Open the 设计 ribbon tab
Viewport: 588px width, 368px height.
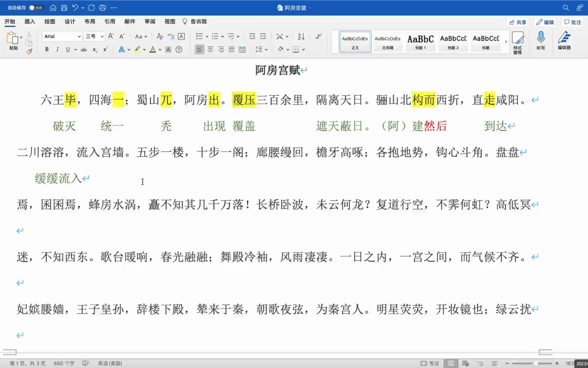tap(70, 21)
